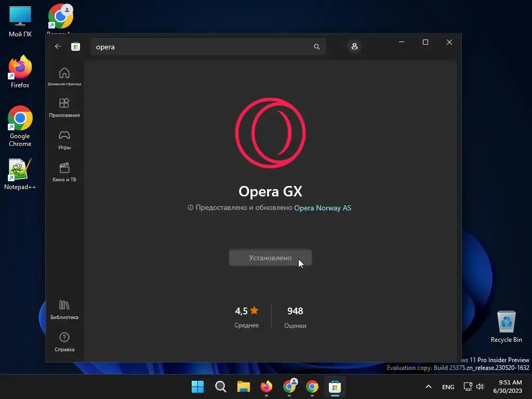
Task: Click the search magnifier in Store search box
Action: click(x=316, y=47)
